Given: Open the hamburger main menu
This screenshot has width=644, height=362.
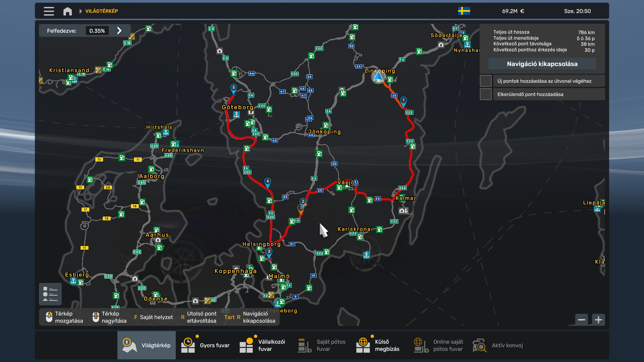Looking at the screenshot, I should click(49, 11).
